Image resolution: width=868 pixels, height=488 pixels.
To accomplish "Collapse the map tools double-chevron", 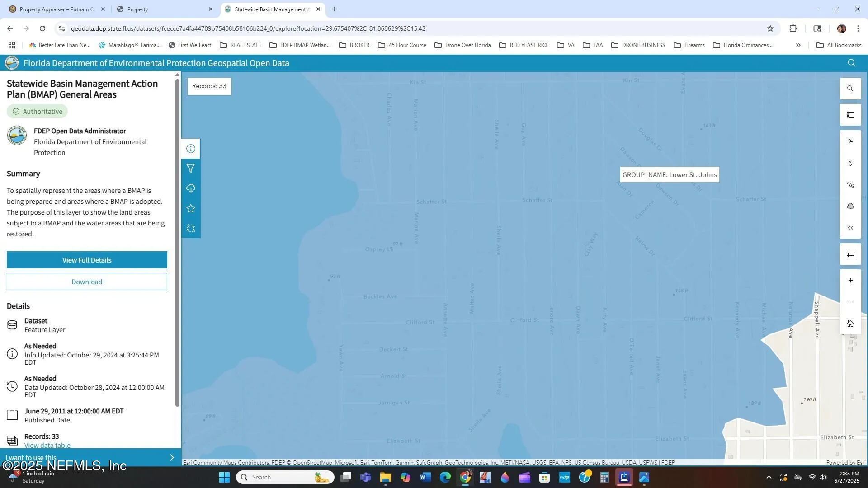I will (850, 228).
